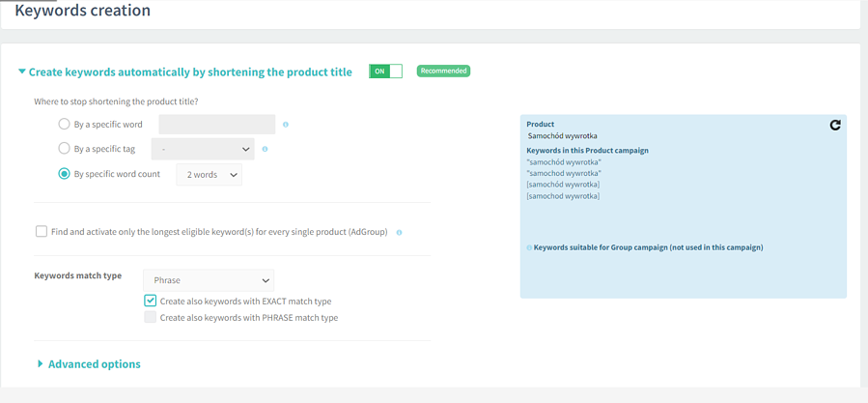This screenshot has width=868, height=403.
Task: Click the Create keywords automatically section title
Action: (190, 72)
